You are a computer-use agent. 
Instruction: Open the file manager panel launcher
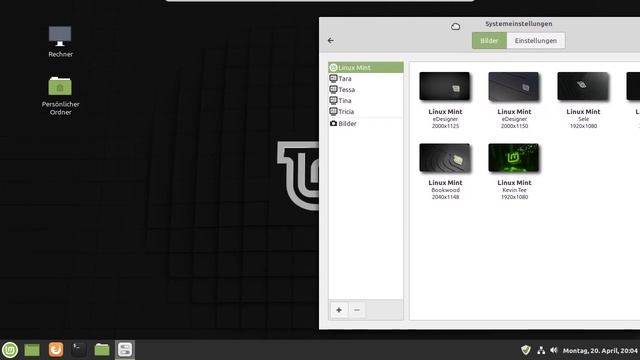pyautogui.click(x=102, y=350)
